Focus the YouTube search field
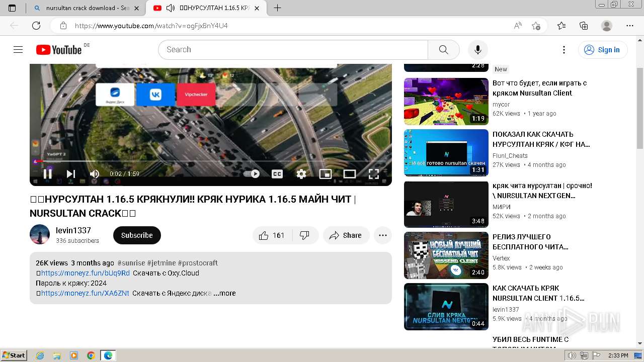Image resolution: width=644 pixels, height=362 pixels. coord(293,50)
